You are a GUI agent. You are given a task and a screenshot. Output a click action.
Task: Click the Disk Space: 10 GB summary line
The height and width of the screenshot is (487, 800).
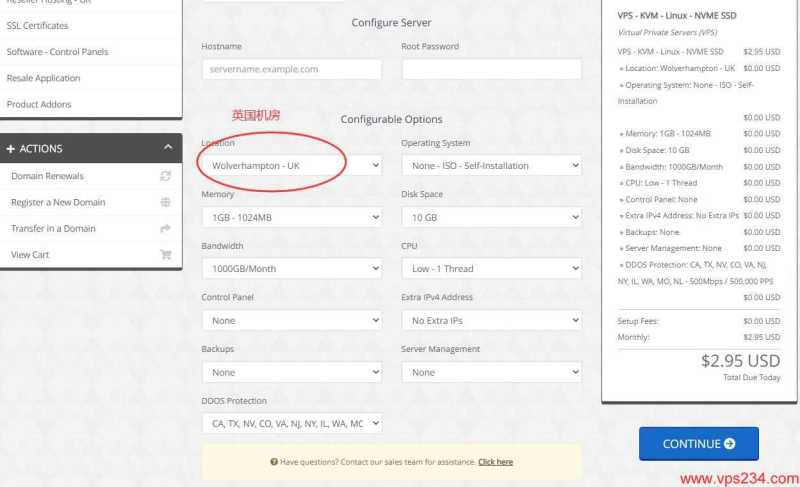(x=698, y=150)
